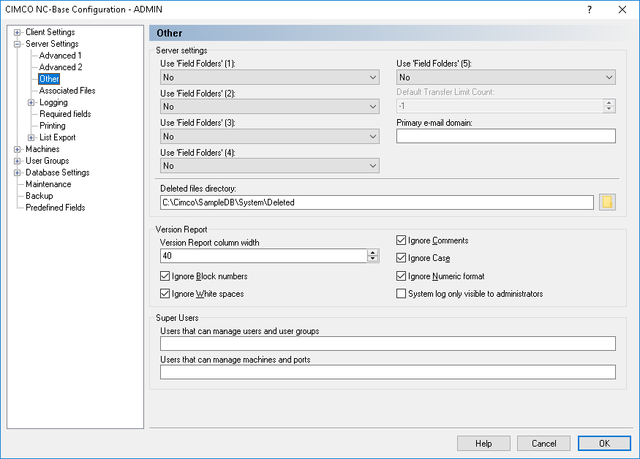Image resolution: width=640 pixels, height=459 pixels.
Task: Increase Version Report column width value
Action: coord(372,253)
